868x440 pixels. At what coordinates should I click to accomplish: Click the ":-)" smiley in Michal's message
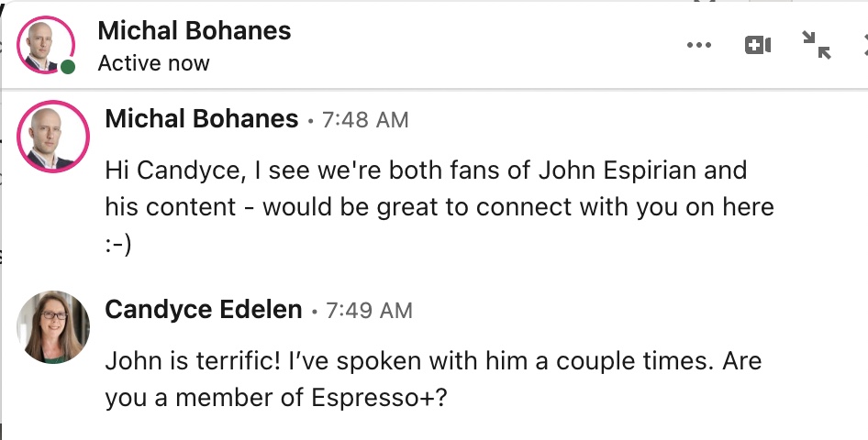coord(118,244)
